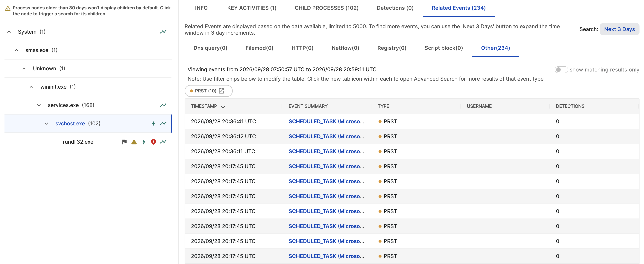This screenshot has width=644, height=264.
Task: Open the KEY ACTIVITIES (1) tab
Action: pyautogui.click(x=252, y=8)
